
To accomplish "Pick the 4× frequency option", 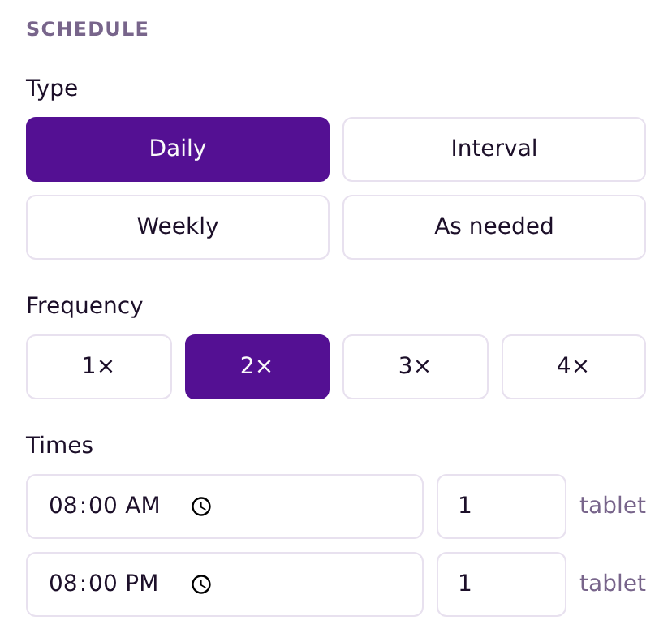I will (x=574, y=367).
